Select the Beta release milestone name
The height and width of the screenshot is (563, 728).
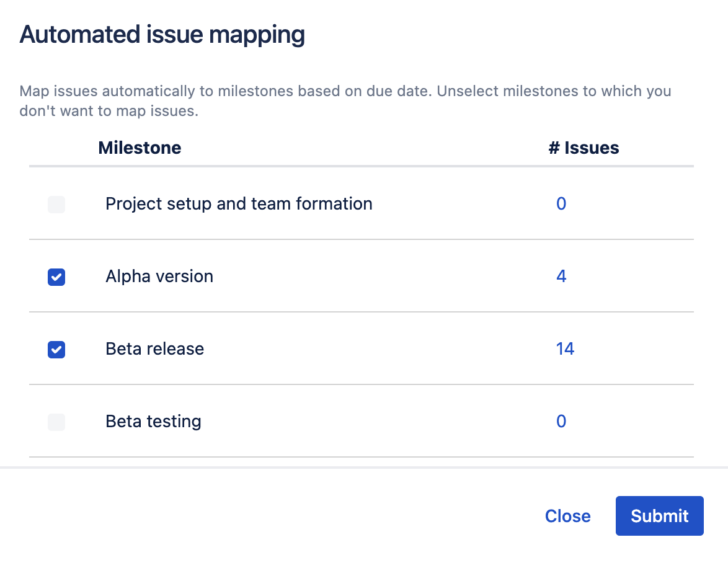click(155, 349)
